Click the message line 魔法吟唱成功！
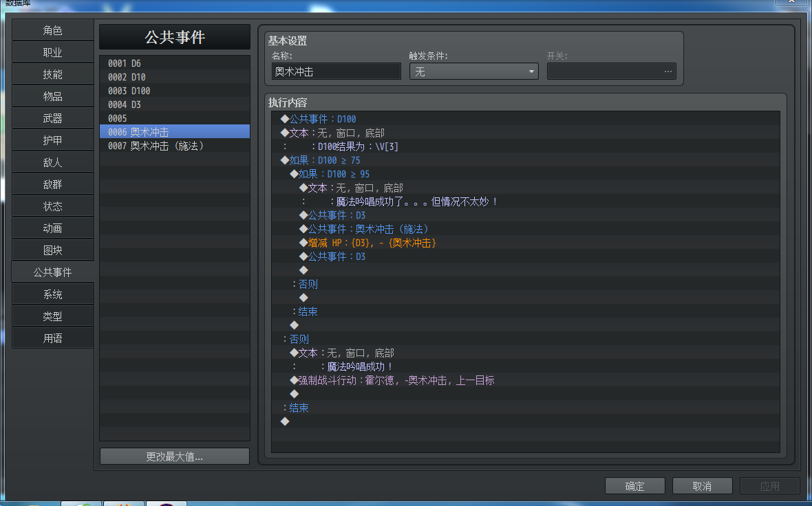The width and height of the screenshot is (812, 506). (526, 366)
